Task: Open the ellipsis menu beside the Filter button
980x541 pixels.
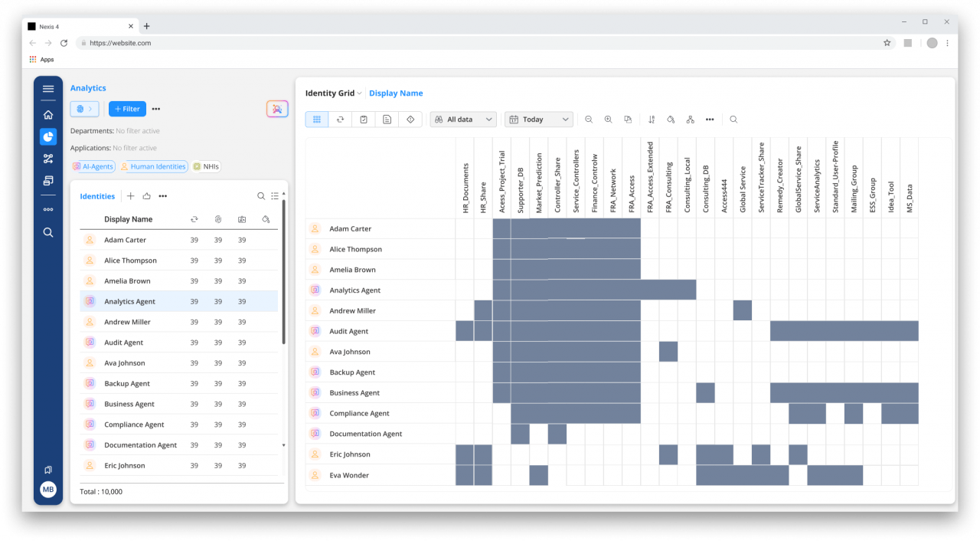Action: (155, 109)
